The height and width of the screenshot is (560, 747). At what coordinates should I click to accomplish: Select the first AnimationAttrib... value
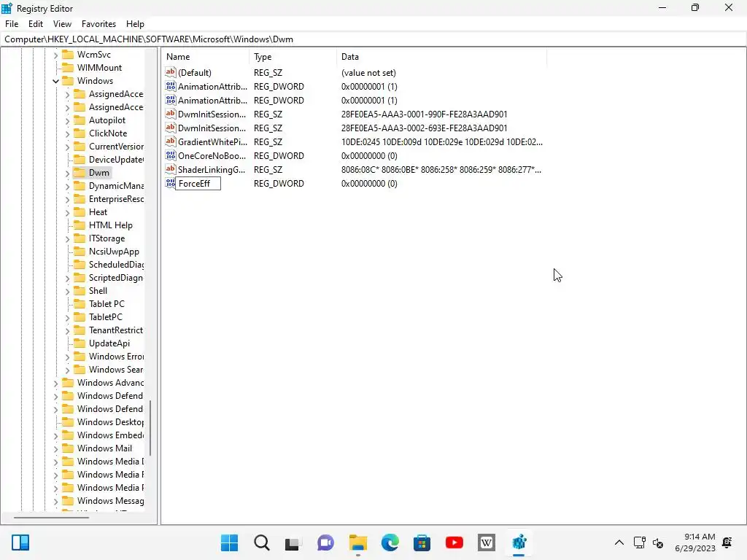212,87
